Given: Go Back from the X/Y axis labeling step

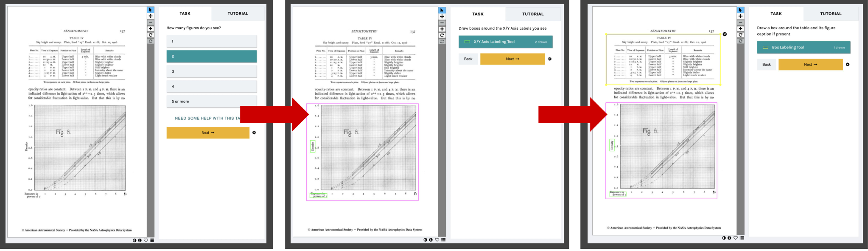Looking at the screenshot, I should click(x=468, y=59).
